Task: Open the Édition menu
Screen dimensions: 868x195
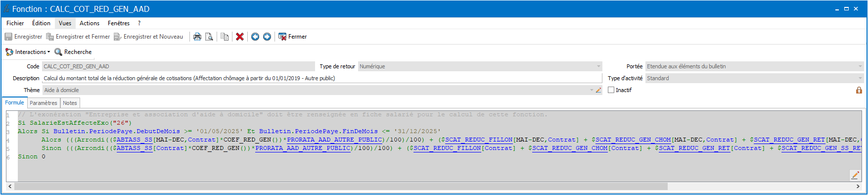Action: coord(41,23)
